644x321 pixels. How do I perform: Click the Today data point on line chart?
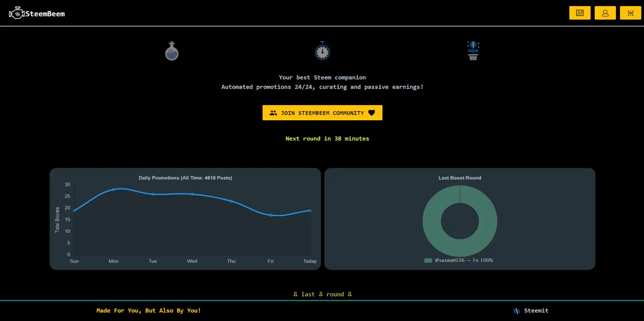click(x=310, y=210)
